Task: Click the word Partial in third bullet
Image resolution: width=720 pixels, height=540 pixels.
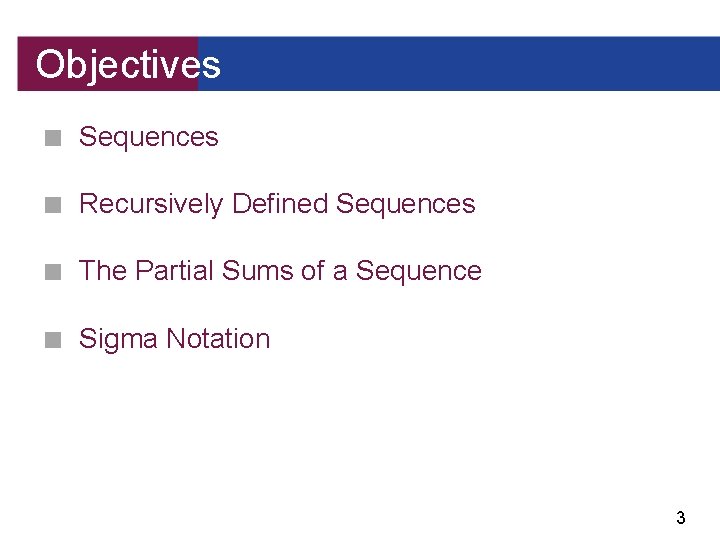Action: point(174,270)
